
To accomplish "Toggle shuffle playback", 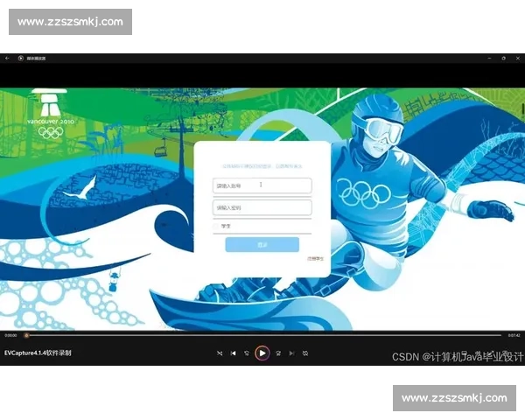I will [x=220, y=353].
